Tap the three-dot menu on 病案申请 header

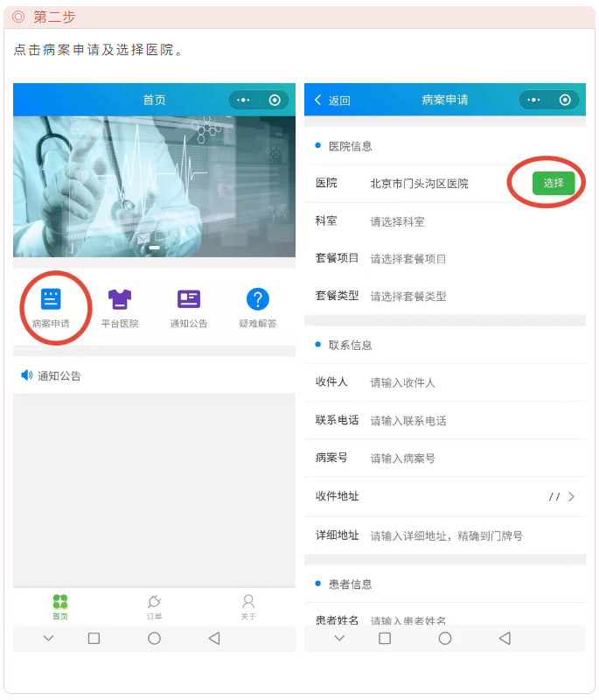pos(533,100)
